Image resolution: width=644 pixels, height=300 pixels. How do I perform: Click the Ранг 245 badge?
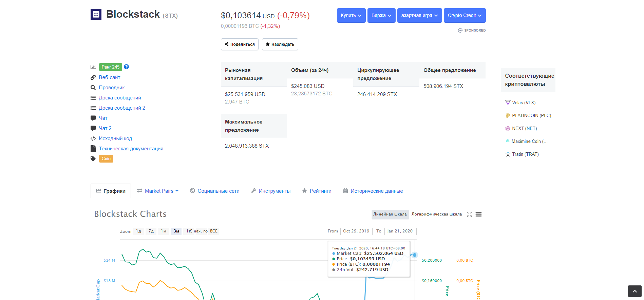click(111, 67)
